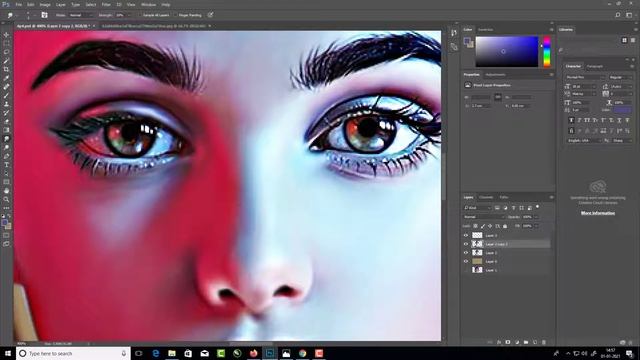Image resolution: width=640 pixels, height=360 pixels.
Task: Pick a shade in the Color panel field
Action: pyautogui.click(x=507, y=51)
